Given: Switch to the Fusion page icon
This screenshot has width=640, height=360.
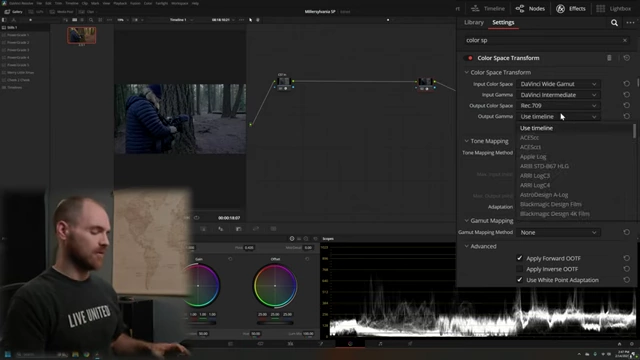Looking at the screenshot, I should point(320,344).
